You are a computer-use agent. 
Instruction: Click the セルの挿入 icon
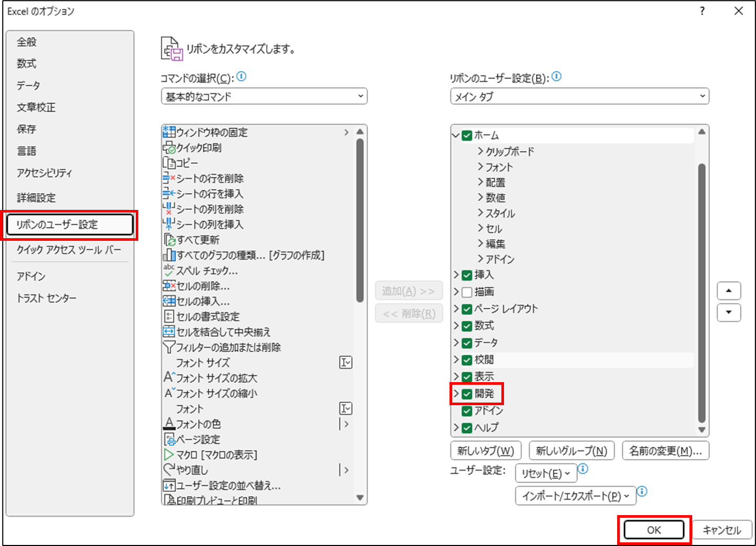coord(169,301)
